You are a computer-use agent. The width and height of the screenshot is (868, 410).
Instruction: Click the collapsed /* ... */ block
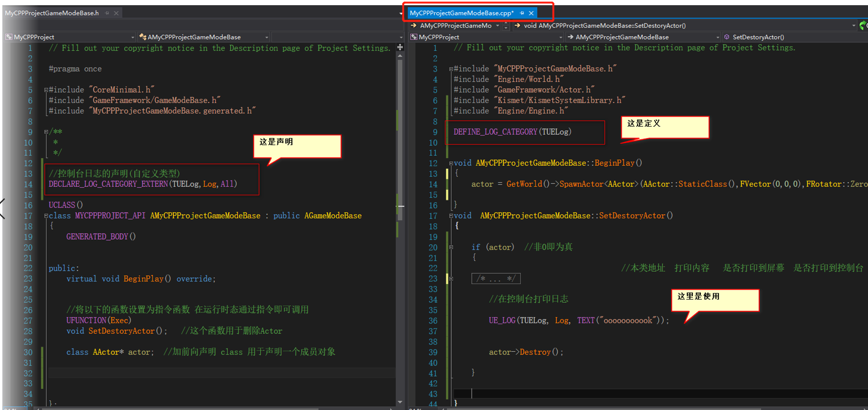click(x=496, y=279)
